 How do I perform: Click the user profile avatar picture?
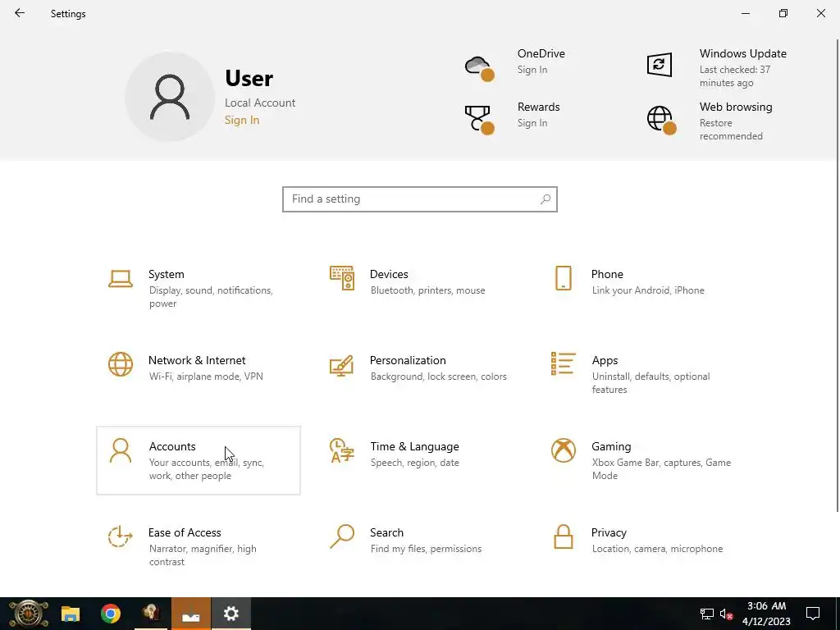coord(170,97)
